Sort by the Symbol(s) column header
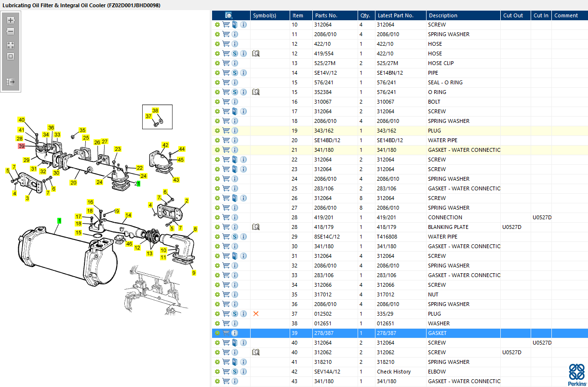The image size is (588, 387). click(x=270, y=15)
